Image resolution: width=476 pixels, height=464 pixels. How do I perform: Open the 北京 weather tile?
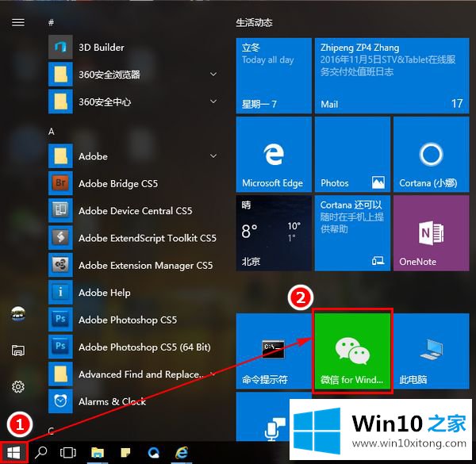click(274, 233)
